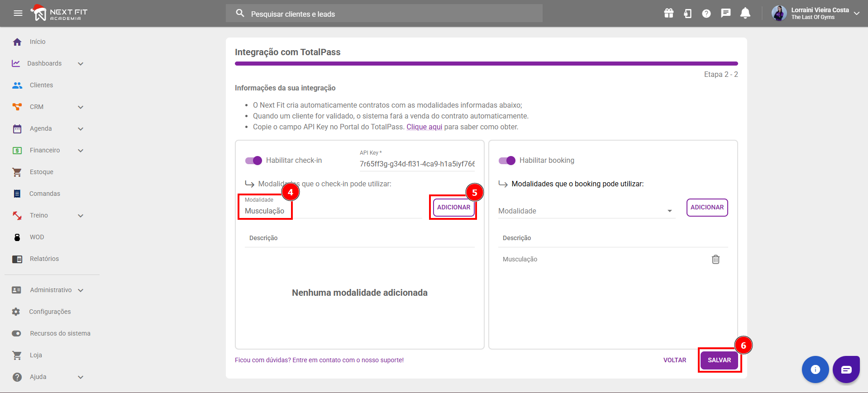
Task: Open the user account dropdown arrow
Action: [857, 14]
